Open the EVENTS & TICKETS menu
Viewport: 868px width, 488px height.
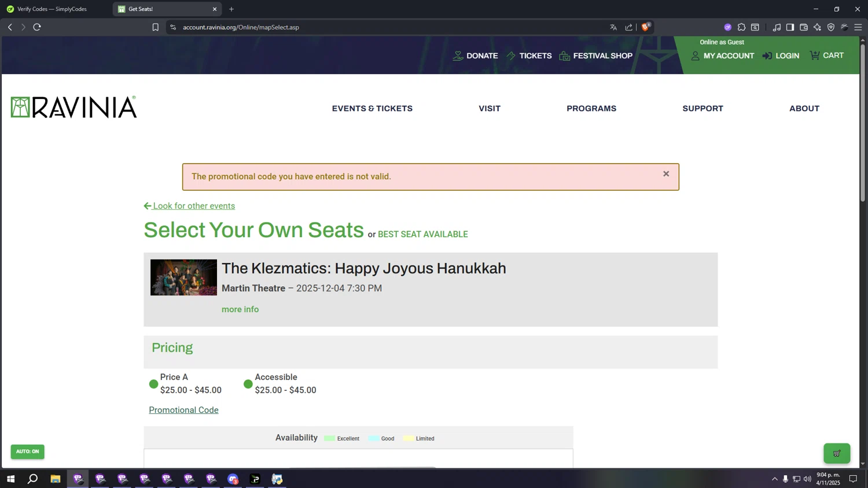point(372,109)
